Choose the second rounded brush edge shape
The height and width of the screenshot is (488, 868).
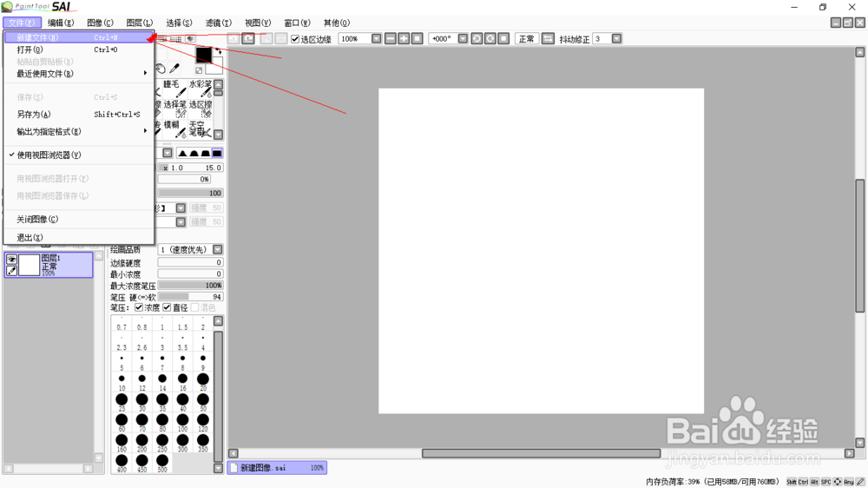coord(194,153)
